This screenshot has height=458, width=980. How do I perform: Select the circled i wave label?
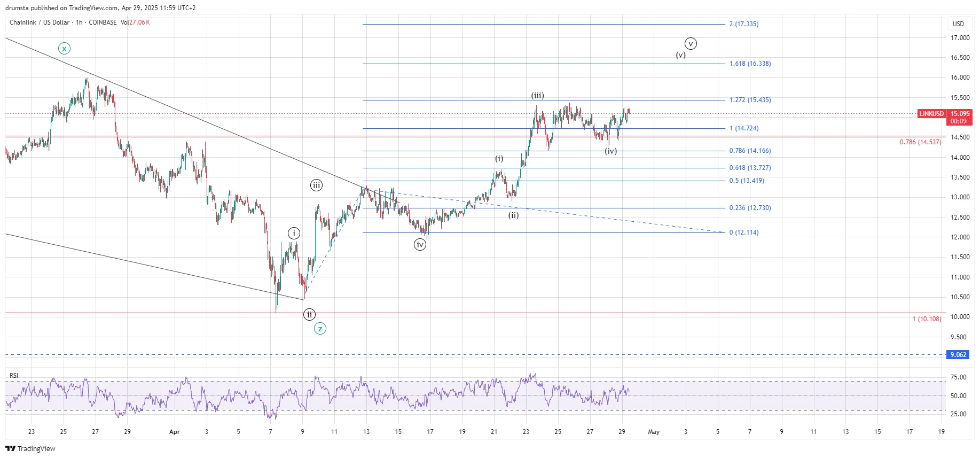coord(294,233)
